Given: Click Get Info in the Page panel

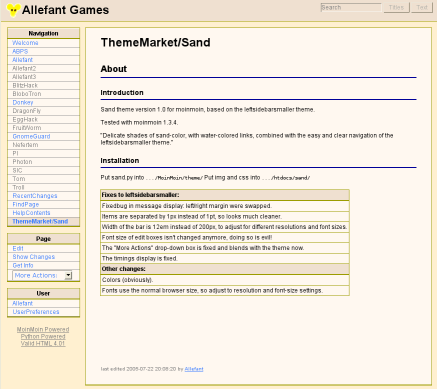Looking at the screenshot, I should tap(23, 266).
